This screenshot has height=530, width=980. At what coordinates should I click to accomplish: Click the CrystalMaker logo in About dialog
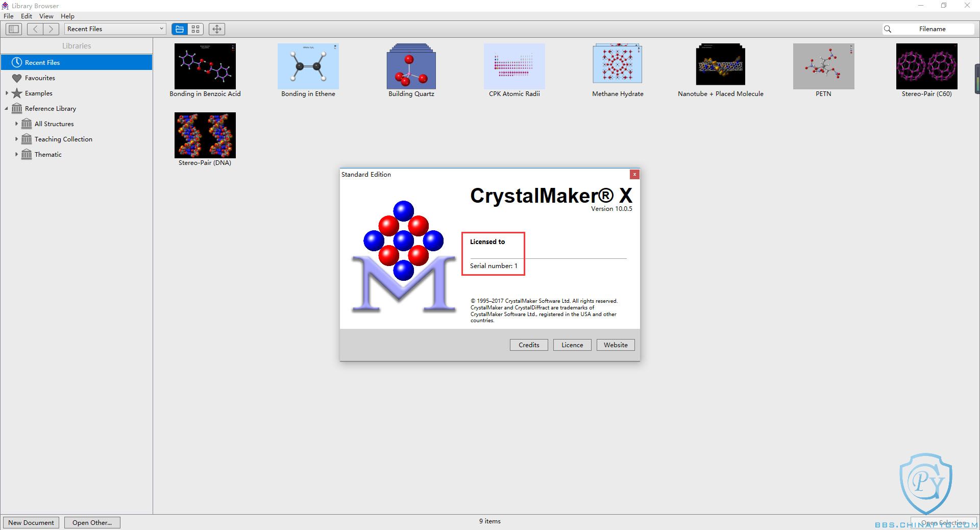coord(404,256)
